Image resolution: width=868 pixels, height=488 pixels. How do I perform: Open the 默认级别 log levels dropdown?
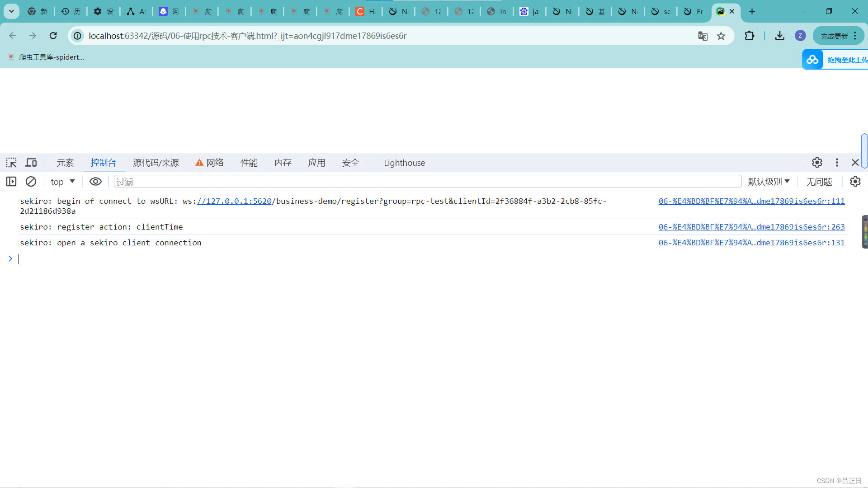(769, 182)
